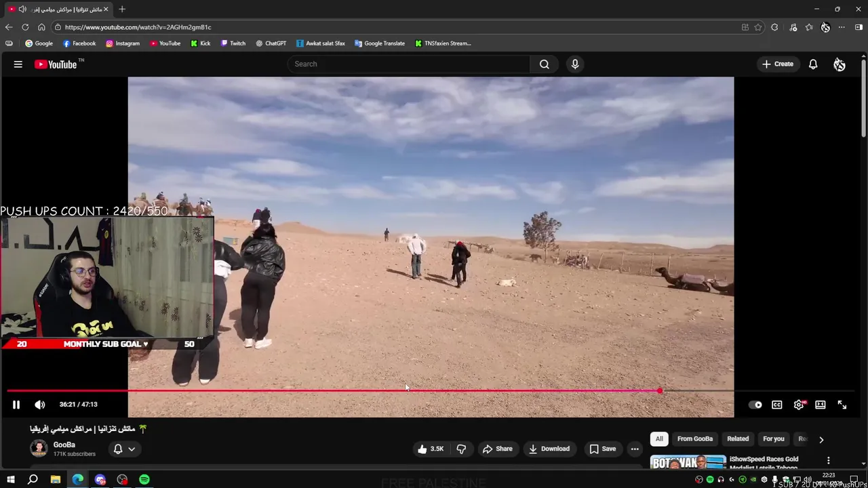Open YouTube notifications bell
Image resolution: width=868 pixels, height=488 pixels.
[x=813, y=64]
